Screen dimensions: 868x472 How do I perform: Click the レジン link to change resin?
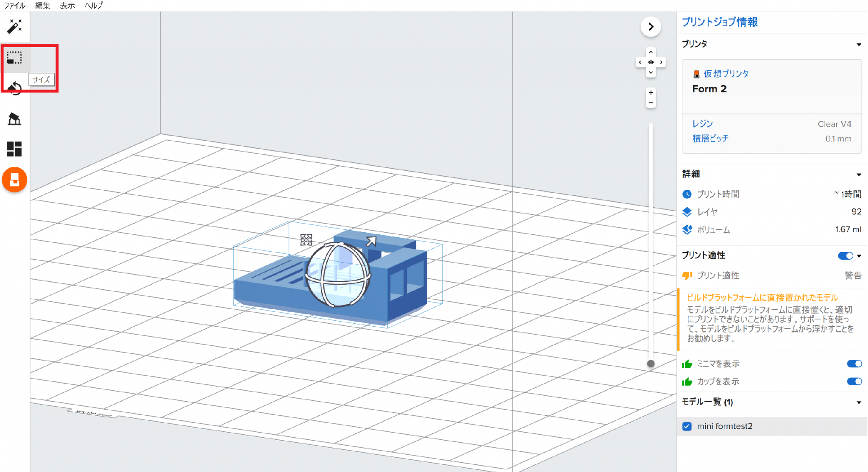tap(702, 124)
